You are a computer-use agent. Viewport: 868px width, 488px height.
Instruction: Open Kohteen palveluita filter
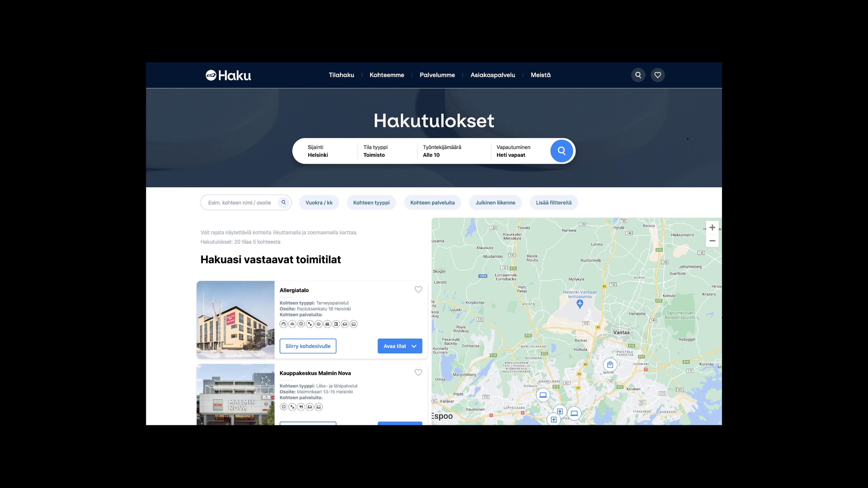tap(432, 202)
